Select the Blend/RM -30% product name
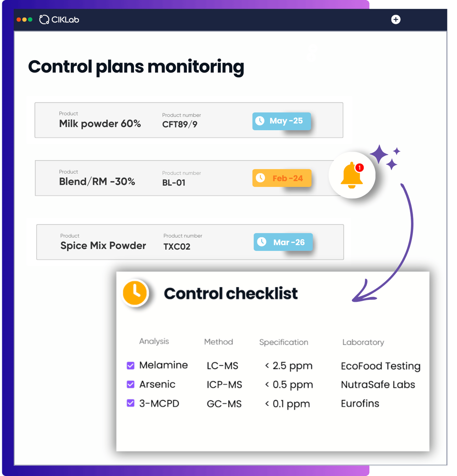The height and width of the screenshot is (476, 457). (97, 182)
